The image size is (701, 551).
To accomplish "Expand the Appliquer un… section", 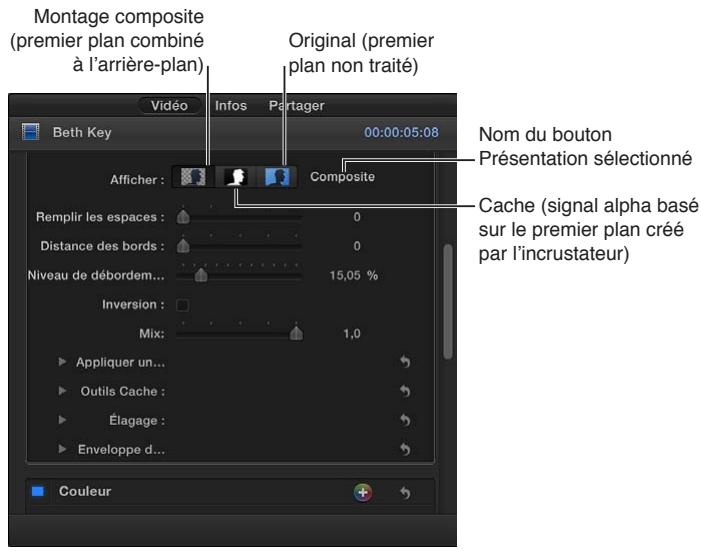I will [x=62, y=361].
